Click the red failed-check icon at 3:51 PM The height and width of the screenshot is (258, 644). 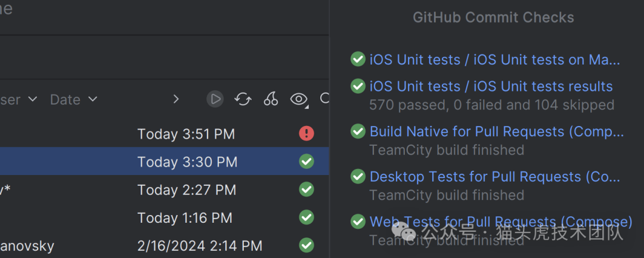click(306, 134)
